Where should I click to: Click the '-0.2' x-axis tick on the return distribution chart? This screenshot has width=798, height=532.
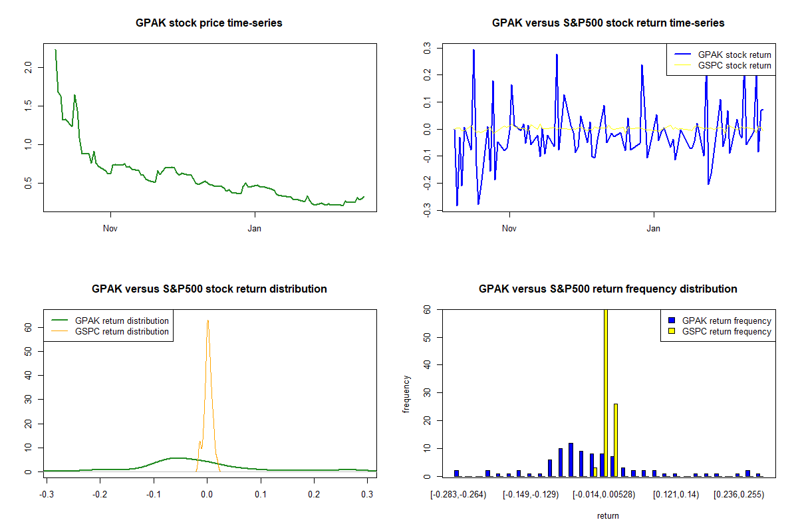click(100, 495)
